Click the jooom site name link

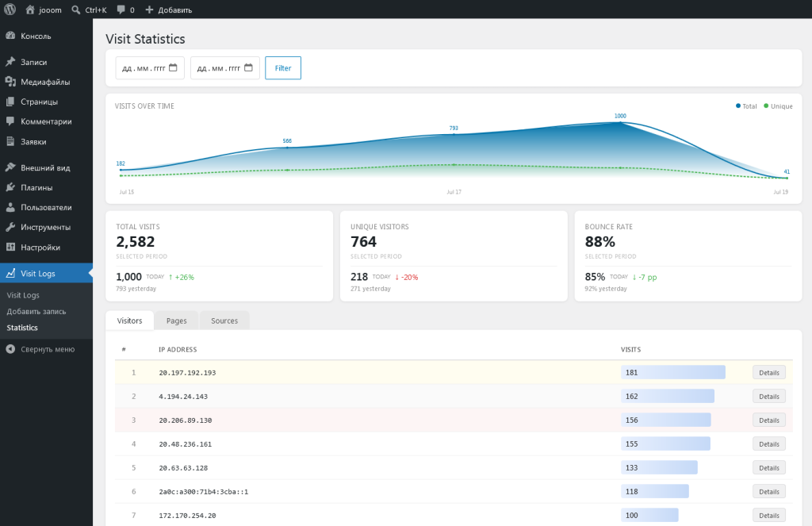click(50, 10)
